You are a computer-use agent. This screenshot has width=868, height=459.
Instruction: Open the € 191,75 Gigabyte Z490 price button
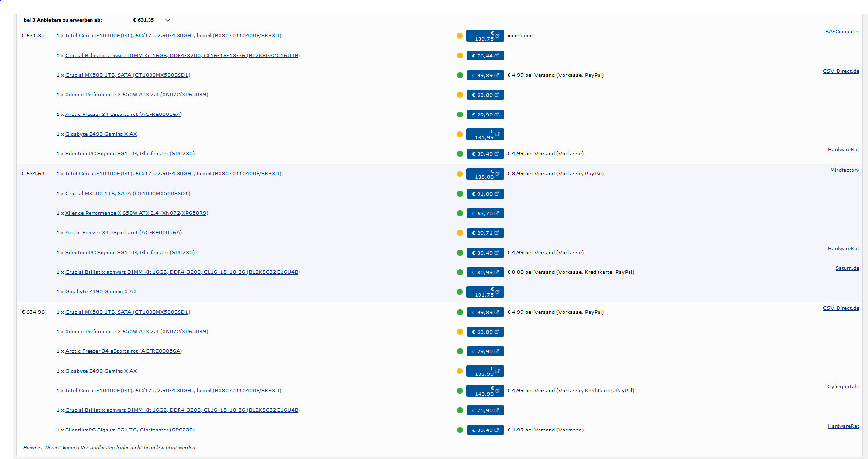[485, 292]
